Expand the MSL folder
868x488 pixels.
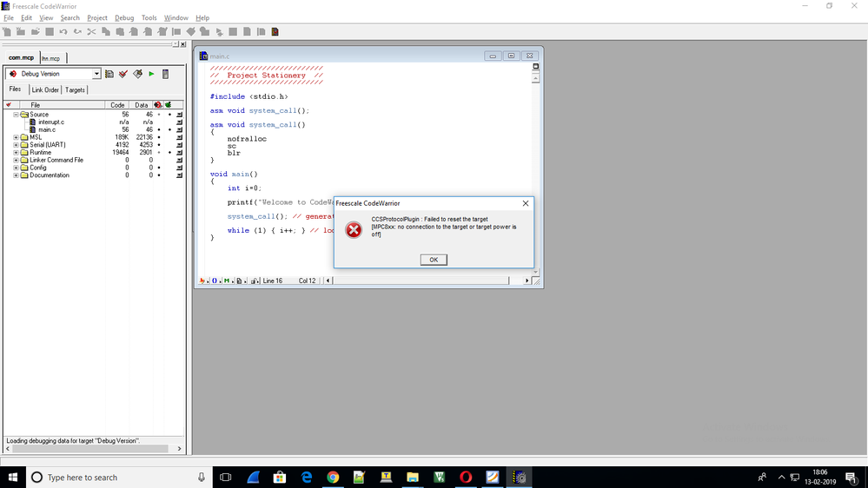pos(16,137)
